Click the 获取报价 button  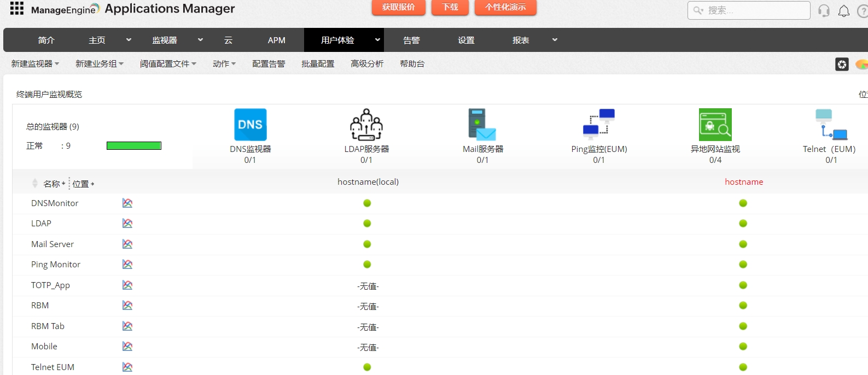[399, 7]
